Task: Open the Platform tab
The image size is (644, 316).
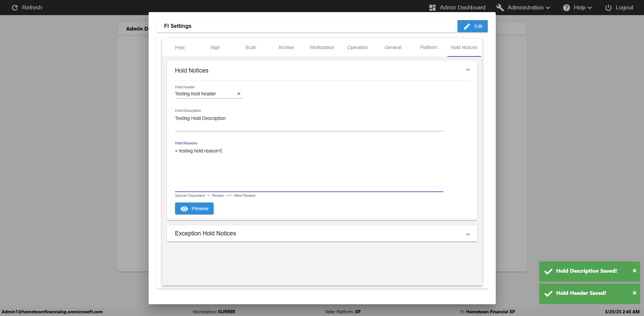Action: coord(428,48)
